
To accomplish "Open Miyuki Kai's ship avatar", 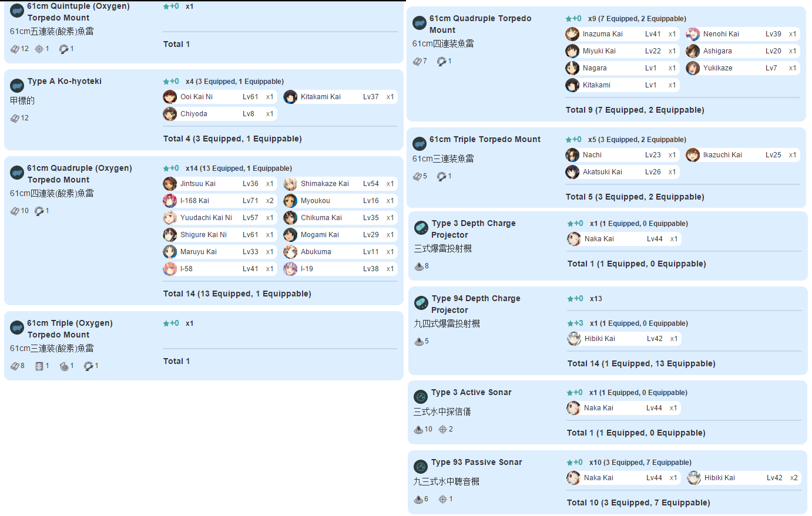I will click(x=572, y=51).
